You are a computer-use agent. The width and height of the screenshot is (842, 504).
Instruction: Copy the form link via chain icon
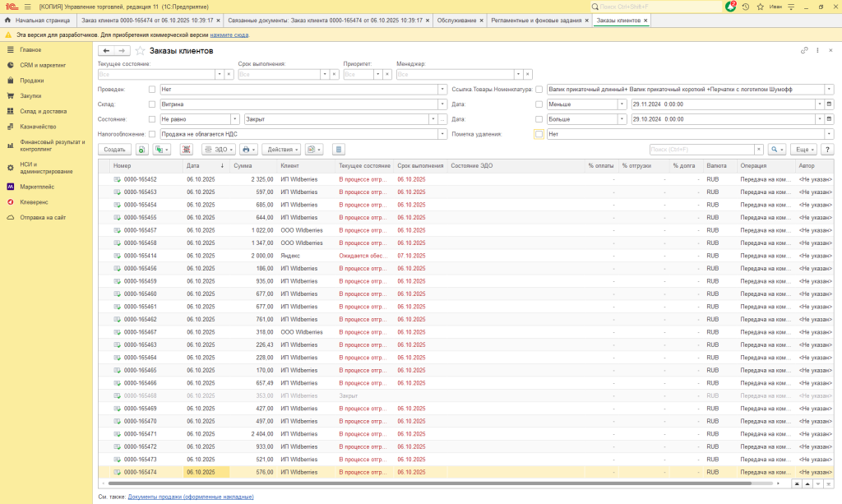pyautogui.click(x=804, y=51)
